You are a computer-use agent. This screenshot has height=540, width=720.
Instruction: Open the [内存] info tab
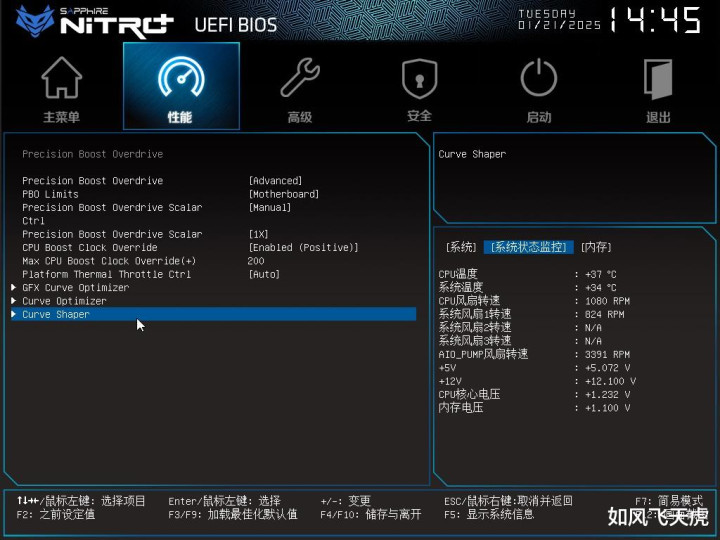pyautogui.click(x=596, y=247)
